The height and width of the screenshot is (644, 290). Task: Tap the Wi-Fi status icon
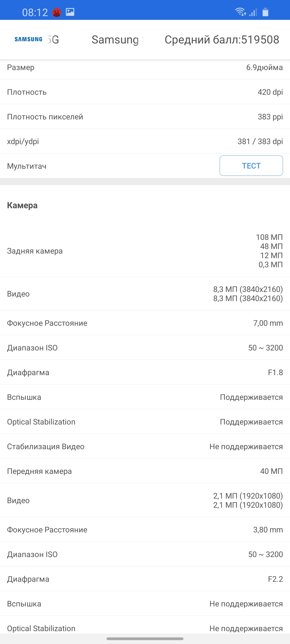click(x=240, y=12)
